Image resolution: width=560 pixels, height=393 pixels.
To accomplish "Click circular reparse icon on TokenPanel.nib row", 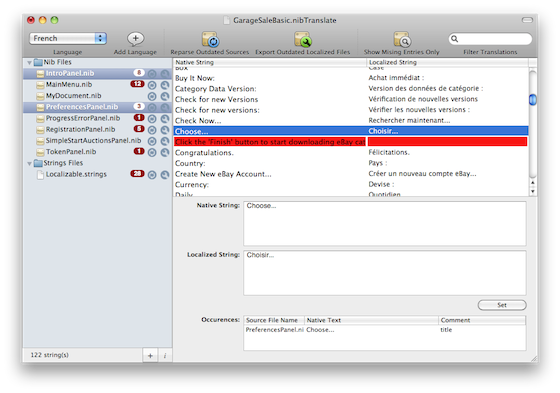I will (152, 153).
